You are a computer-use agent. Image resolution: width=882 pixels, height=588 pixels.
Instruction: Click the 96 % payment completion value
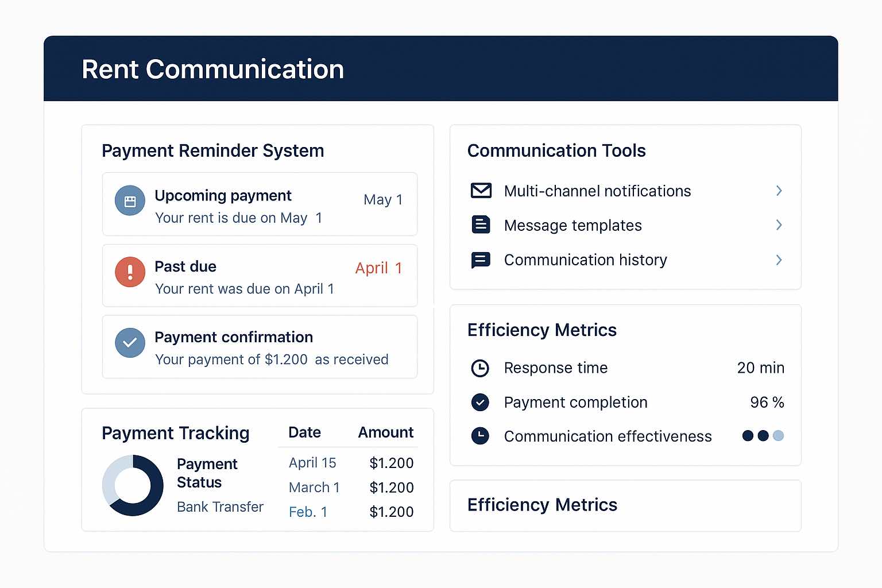[x=767, y=402]
